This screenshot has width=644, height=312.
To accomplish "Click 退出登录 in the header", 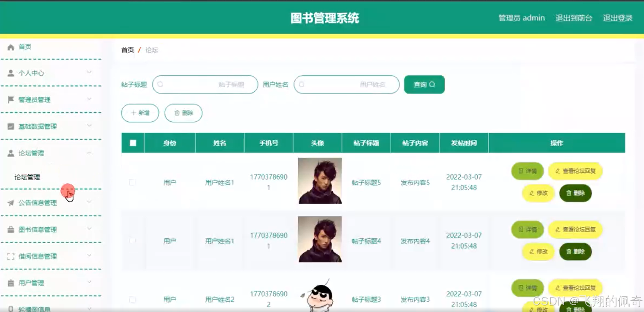I will point(618,18).
